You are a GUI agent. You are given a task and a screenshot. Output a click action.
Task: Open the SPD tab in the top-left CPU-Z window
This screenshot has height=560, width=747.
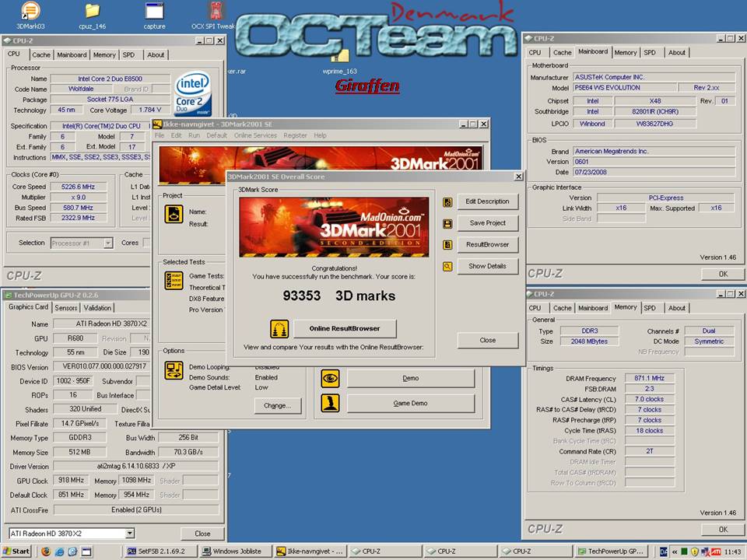128,54
